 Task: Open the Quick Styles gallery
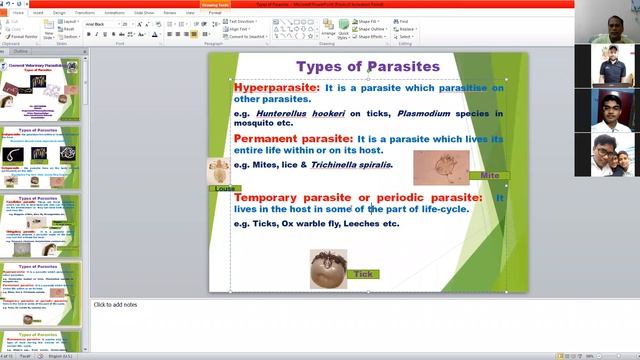click(344, 29)
